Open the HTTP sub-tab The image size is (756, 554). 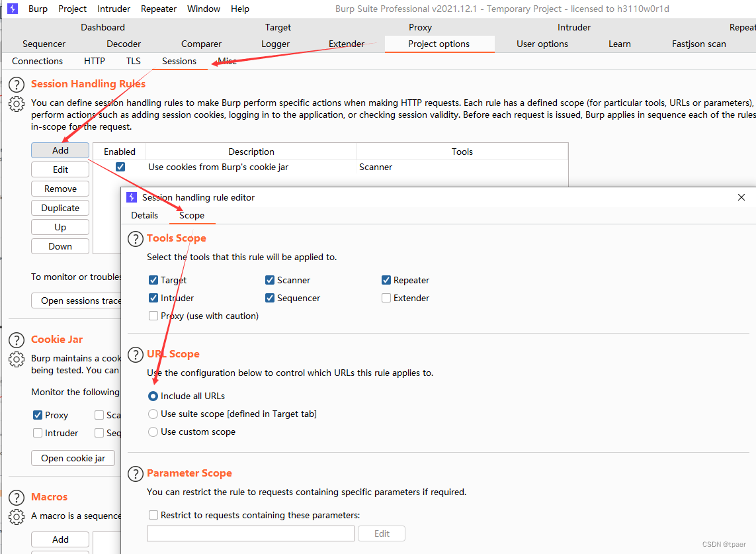click(x=95, y=62)
